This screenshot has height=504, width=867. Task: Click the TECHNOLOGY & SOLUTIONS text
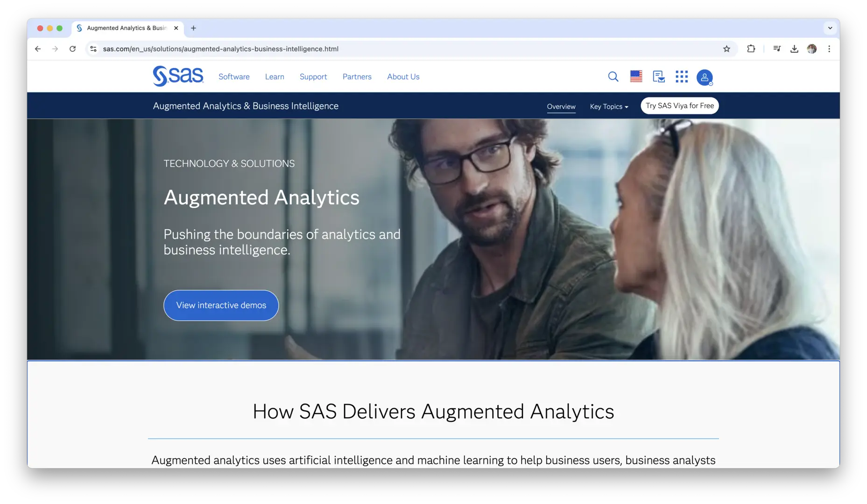click(x=229, y=163)
